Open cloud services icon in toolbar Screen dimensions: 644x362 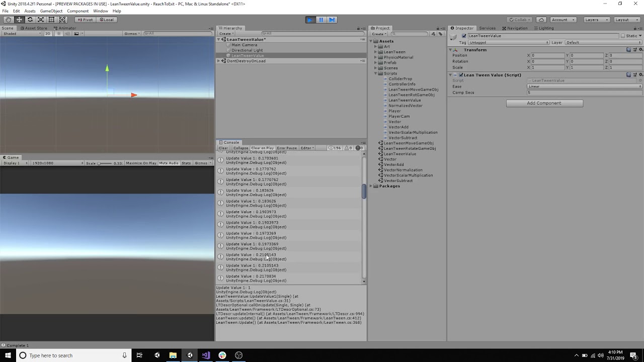coord(541,20)
